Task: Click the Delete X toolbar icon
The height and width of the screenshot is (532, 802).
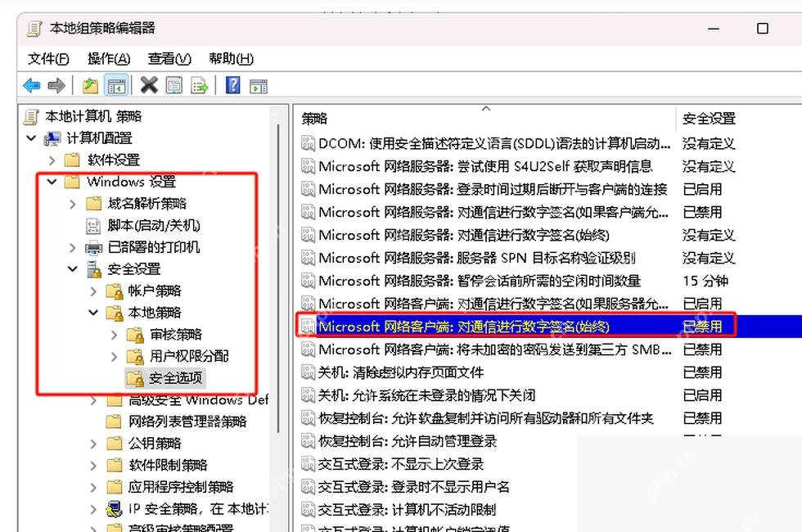Action: (149, 85)
